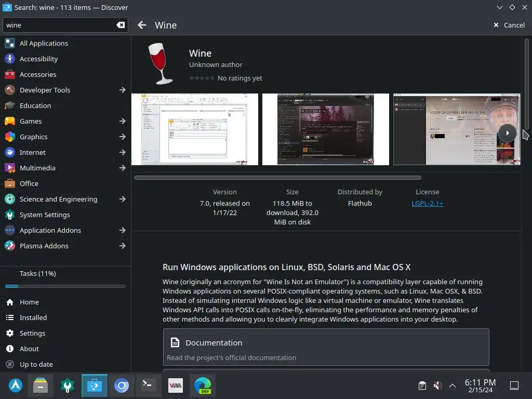Clear the wine search text
Viewport: 532px width, 399px height.
121,25
